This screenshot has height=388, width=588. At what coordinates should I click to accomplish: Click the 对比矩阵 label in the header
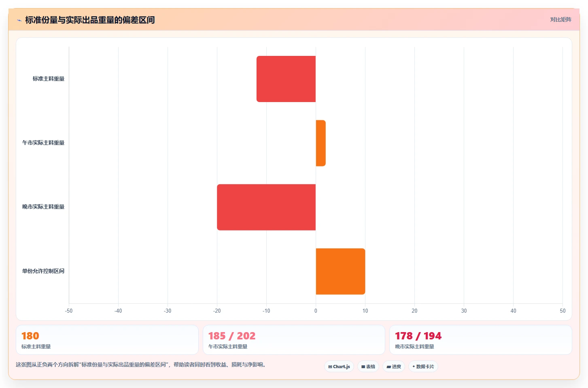click(560, 19)
